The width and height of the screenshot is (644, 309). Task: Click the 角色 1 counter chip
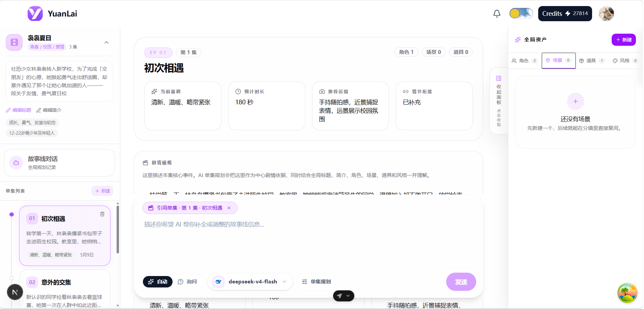coord(406,52)
